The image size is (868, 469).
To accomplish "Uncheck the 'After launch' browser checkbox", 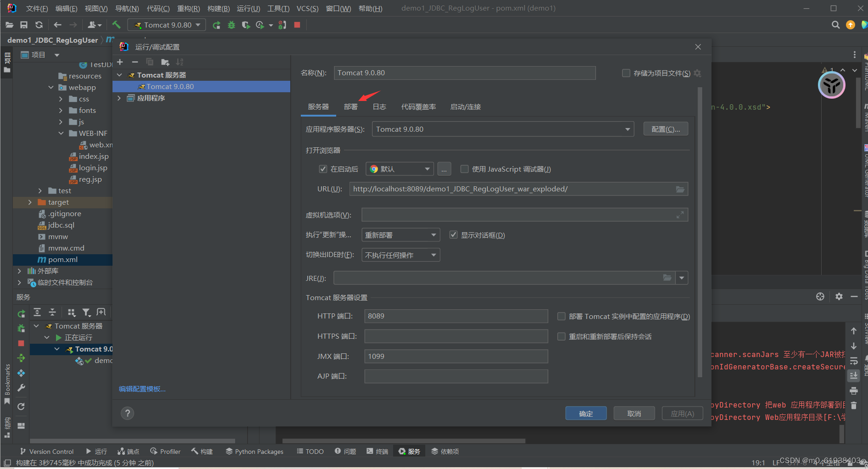I will (x=323, y=169).
